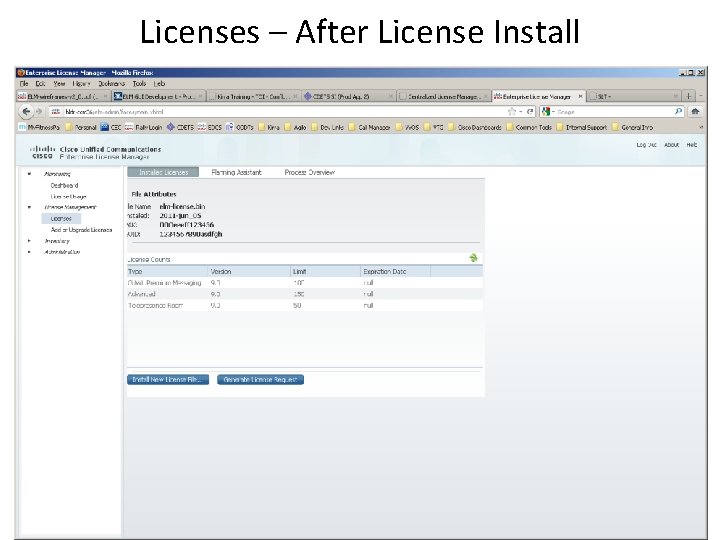Click the address bar URL field

coord(280,111)
